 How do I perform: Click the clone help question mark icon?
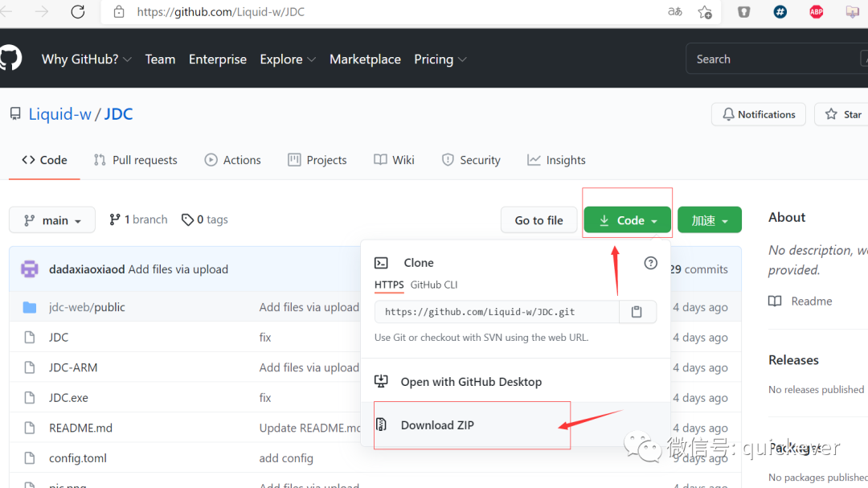tap(650, 263)
